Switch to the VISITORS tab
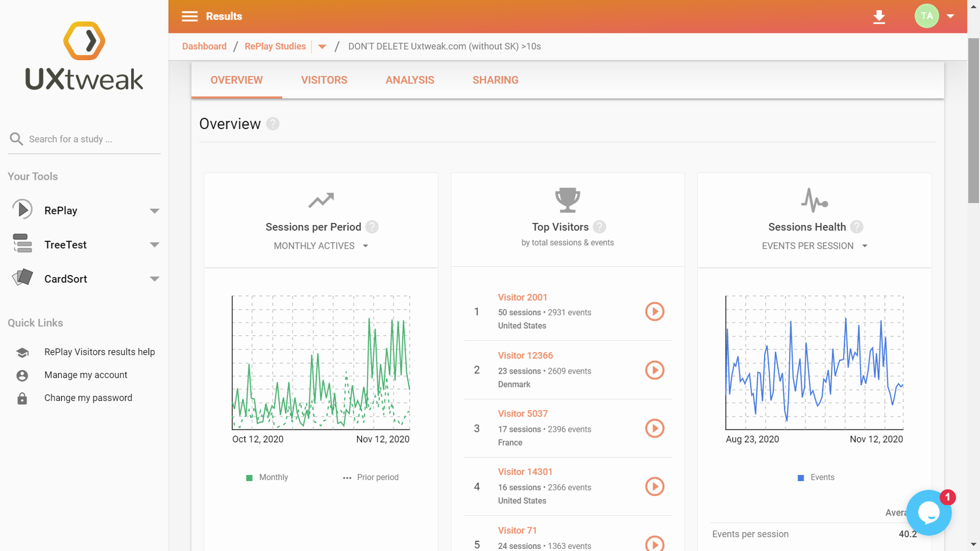The width and height of the screenshot is (980, 551). point(324,80)
